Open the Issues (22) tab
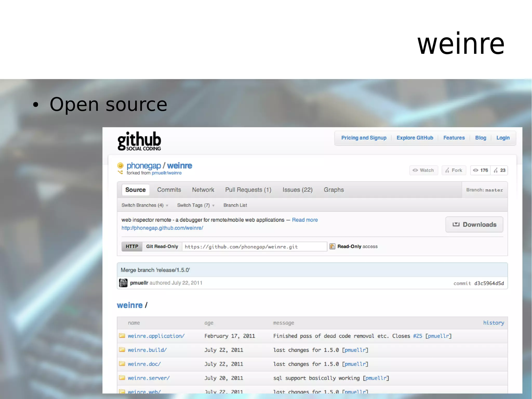 [298, 190]
